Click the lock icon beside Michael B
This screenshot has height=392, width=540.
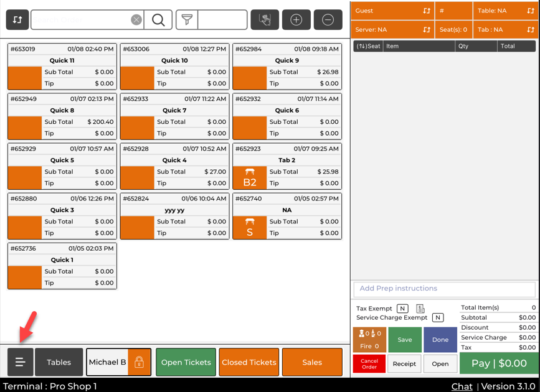pos(140,362)
